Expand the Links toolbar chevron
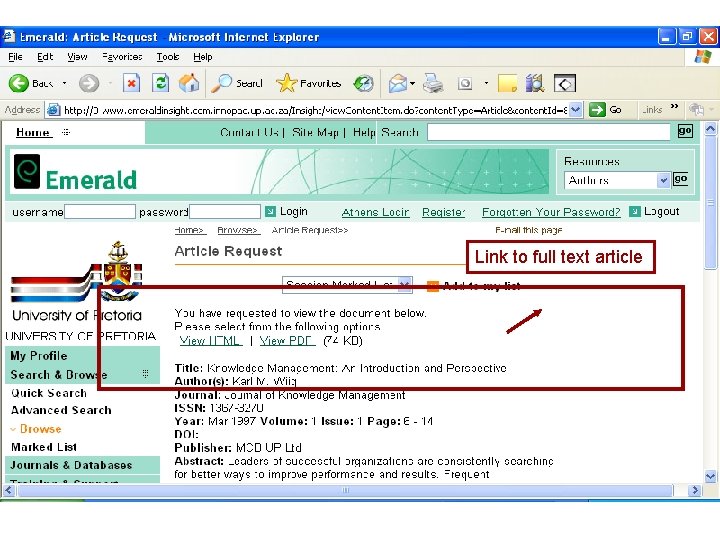The image size is (720, 540). tap(675, 107)
